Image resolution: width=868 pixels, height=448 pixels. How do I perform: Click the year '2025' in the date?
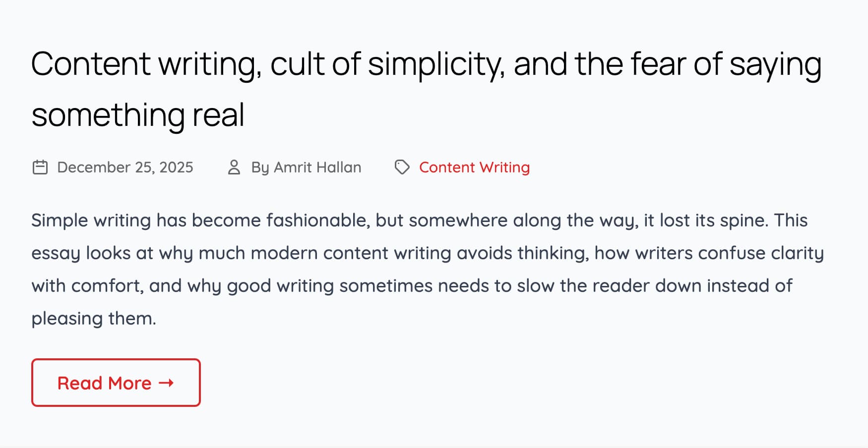pyautogui.click(x=176, y=168)
